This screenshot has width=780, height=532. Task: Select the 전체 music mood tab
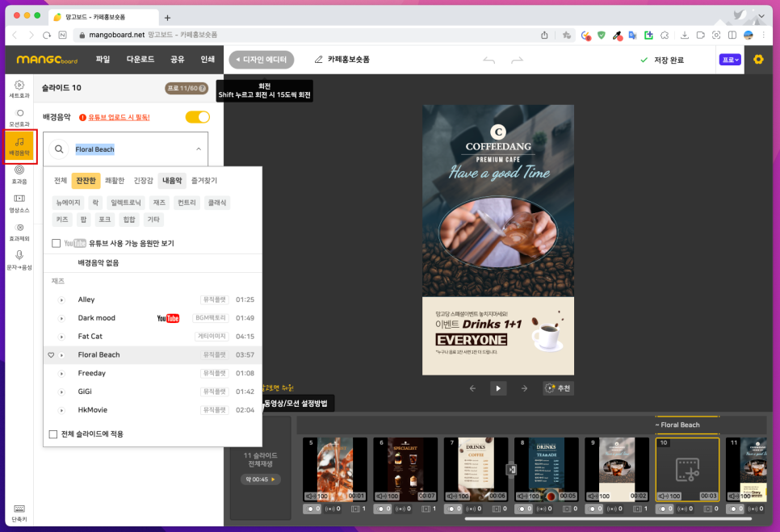(x=61, y=181)
